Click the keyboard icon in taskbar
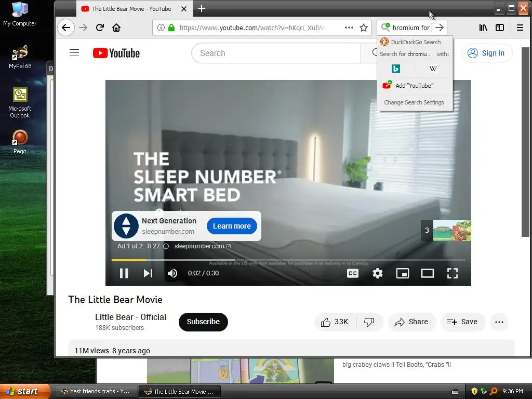The width and height of the screenshot is (532, 399). pos(455,392)
